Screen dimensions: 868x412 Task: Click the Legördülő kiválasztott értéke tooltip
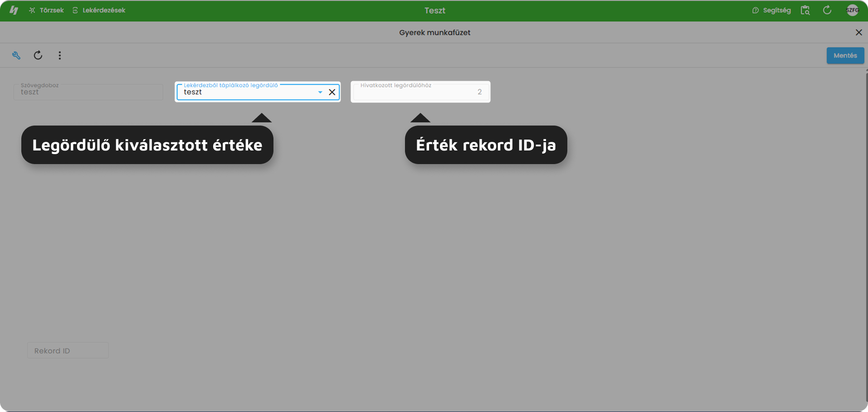147,145
